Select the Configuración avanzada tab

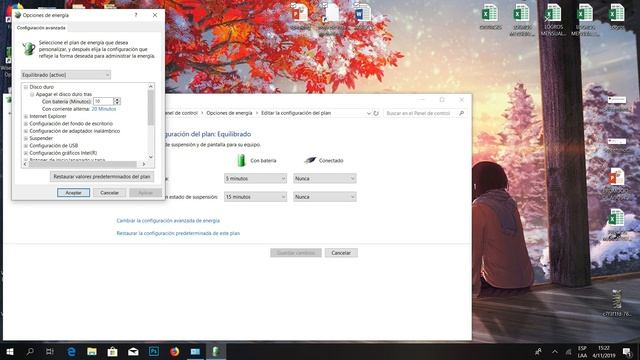[41, 28]
